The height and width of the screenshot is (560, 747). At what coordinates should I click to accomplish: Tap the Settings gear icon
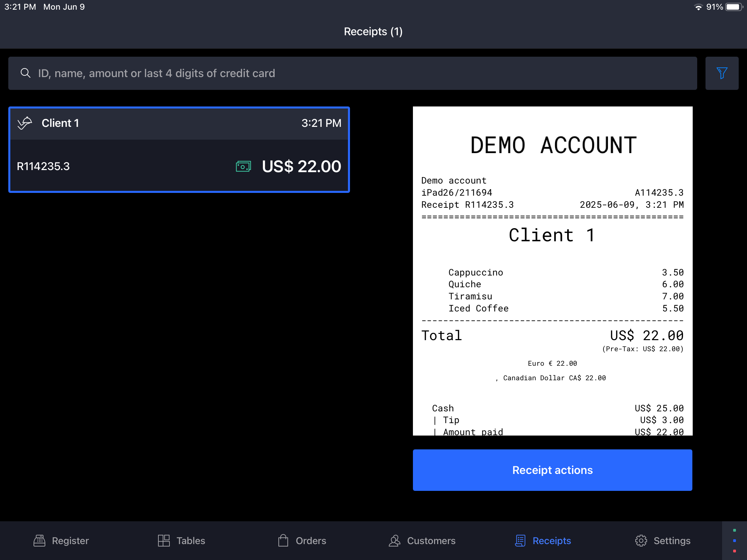(641, 541)
